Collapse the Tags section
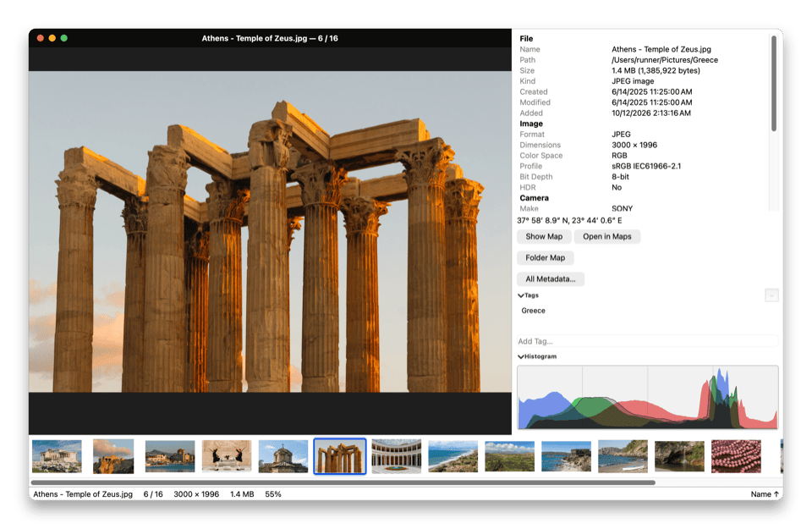This screenshot has width=812, height=529. pyautogui.click(x=521, y=295)
